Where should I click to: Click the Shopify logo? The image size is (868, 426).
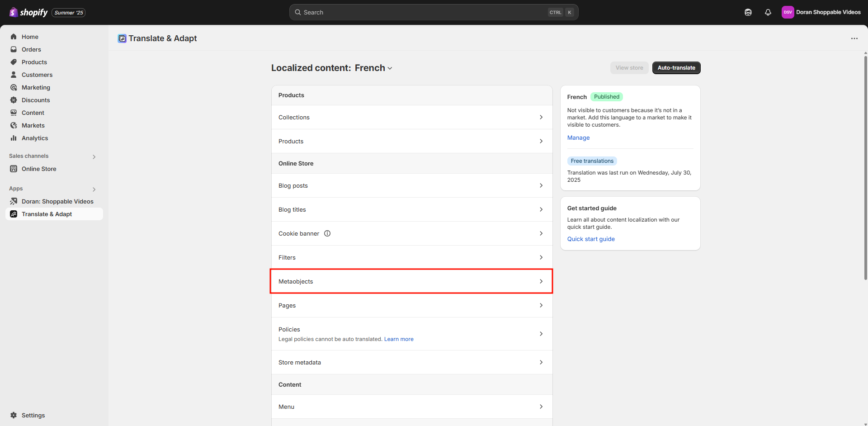click(x=28, y=12)
